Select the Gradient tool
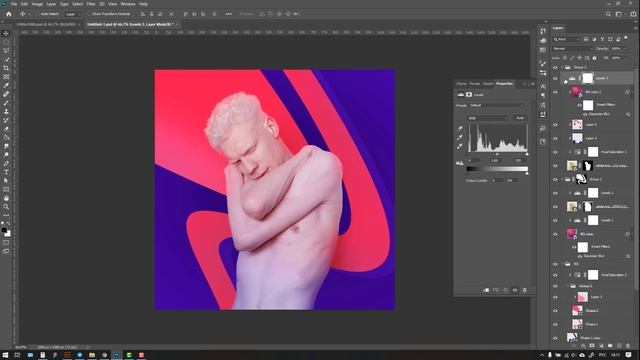This screenshot has width=640, height=360. [x=6, y=137]
